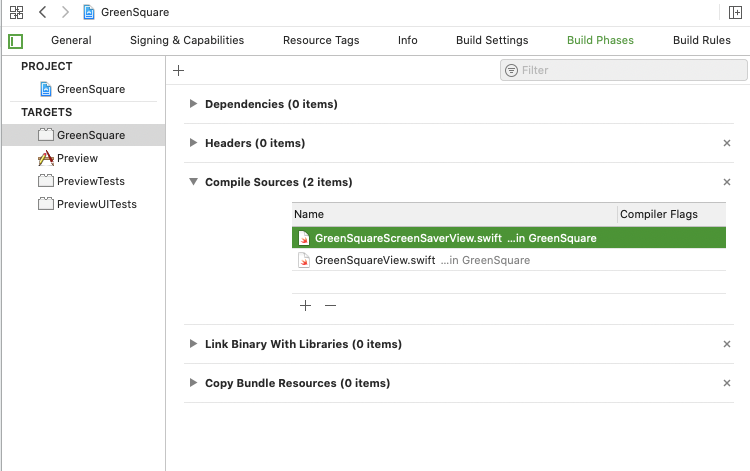Remove selected source file with minus button
750x471 pixels.
coord(331,305)
